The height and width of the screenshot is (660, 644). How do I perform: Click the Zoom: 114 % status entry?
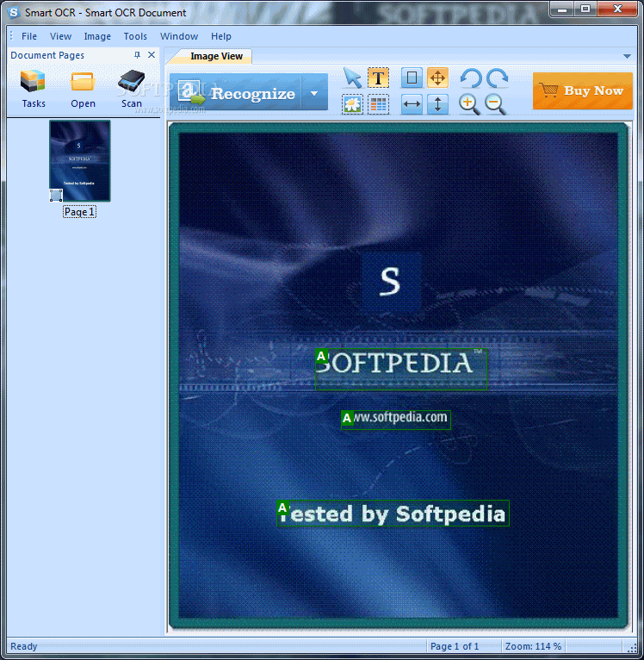(x=533, y=646)
